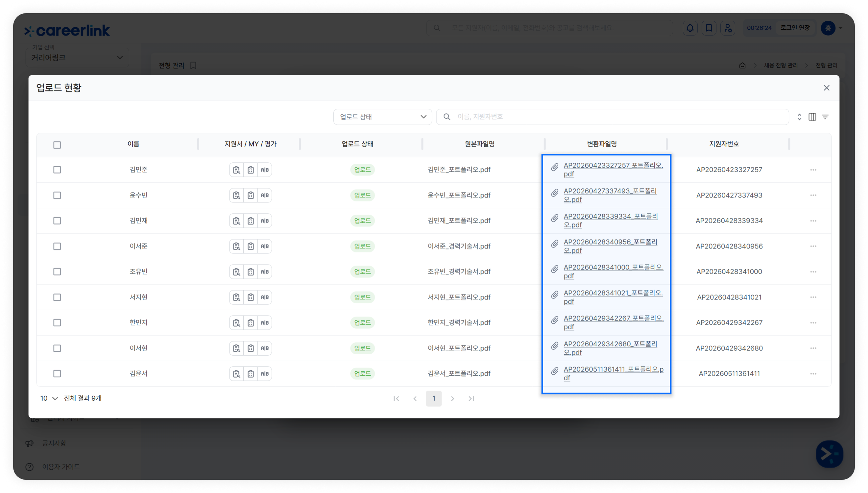Screen dimensions: 868x493
Task: Click the sort arrows icon above the table
Action: tap(799, 117)
